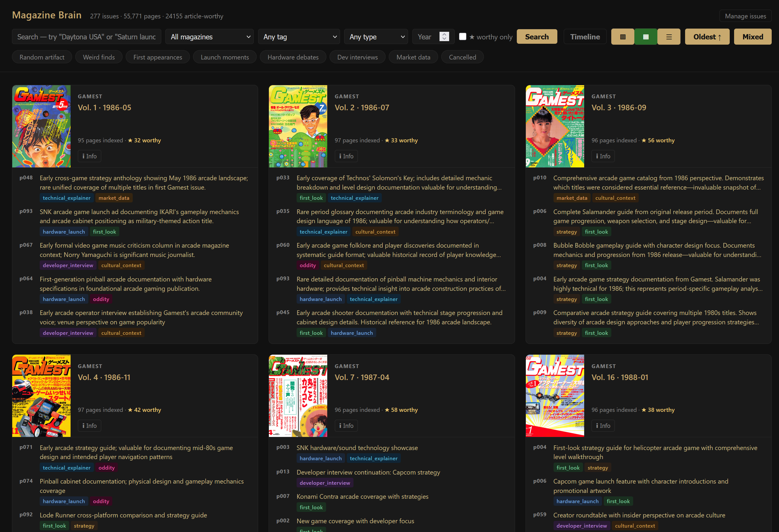This screenshot has height=532, width=779.
Task: Open Info for Gamest Vol. 1
Action: (90, 156)
